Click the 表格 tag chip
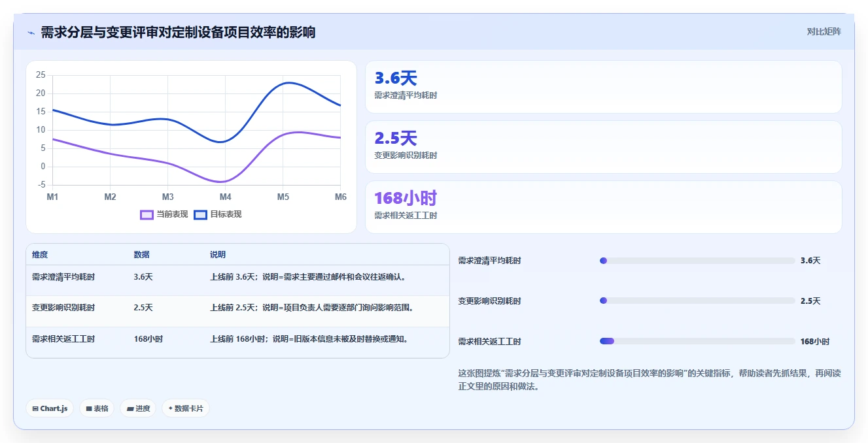868x443 pixels. [x=97, y=408]
